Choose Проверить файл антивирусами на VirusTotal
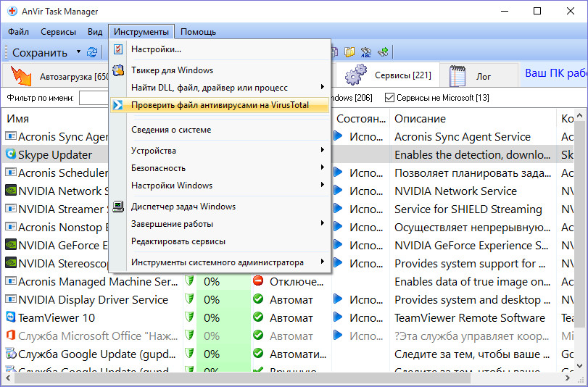This screenshot has width=588, height=387. coord(220,105)
